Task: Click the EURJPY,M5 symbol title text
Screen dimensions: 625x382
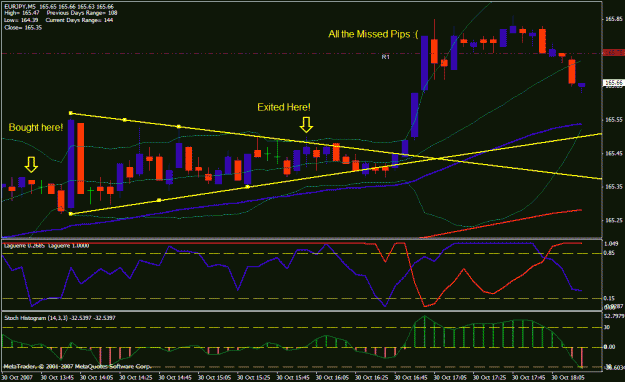Action: pos(20,6)
